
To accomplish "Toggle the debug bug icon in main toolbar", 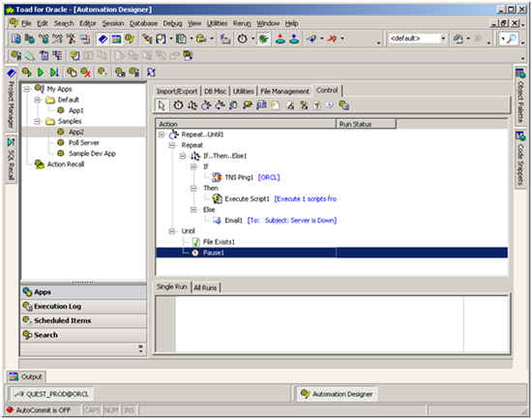I will coord(263,39).
